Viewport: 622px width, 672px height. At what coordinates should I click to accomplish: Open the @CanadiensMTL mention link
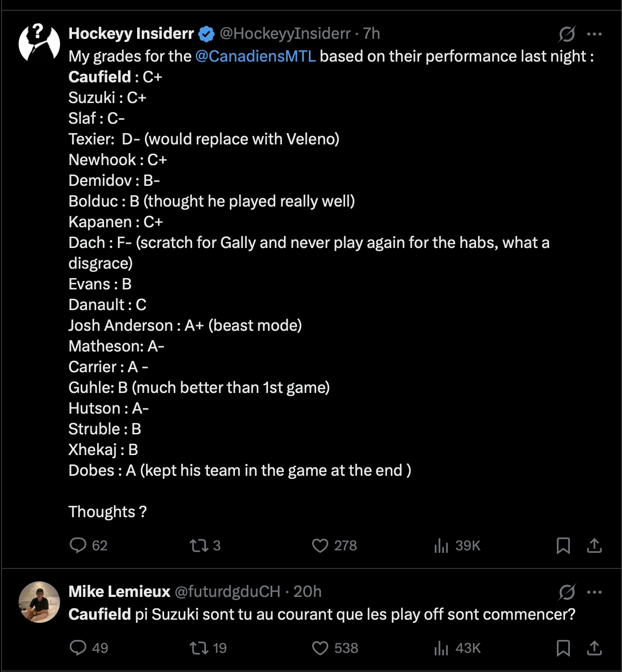coord(256,56)
